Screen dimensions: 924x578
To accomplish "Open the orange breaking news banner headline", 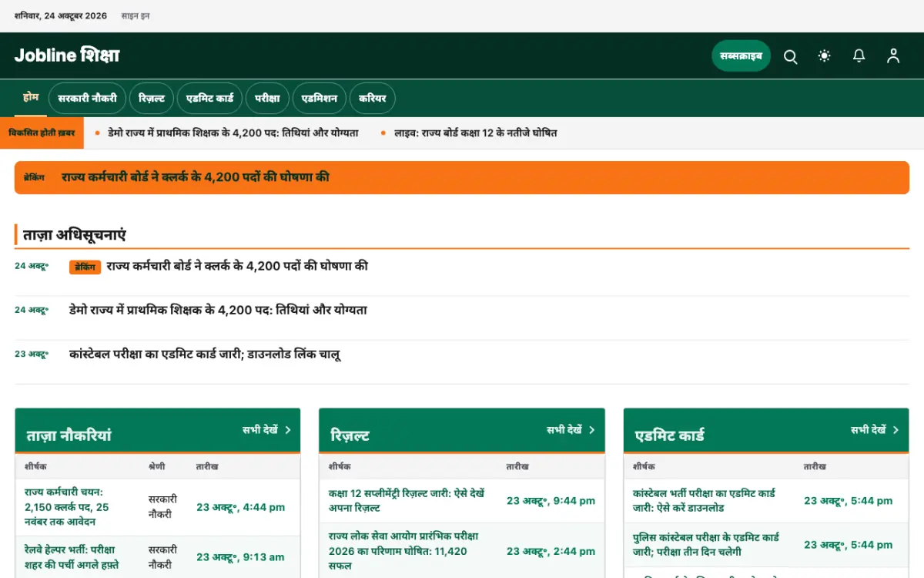I will [196, 177].
